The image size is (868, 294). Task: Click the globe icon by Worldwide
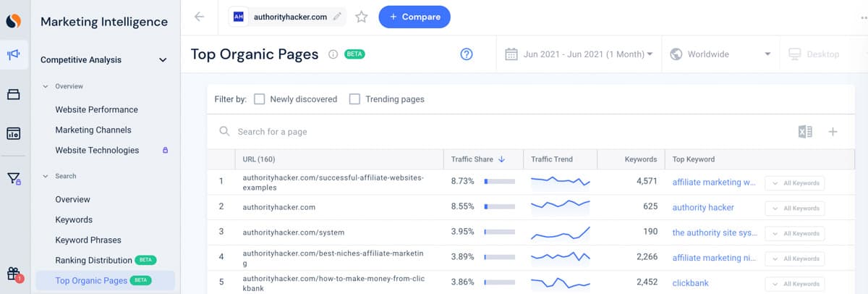676,54
